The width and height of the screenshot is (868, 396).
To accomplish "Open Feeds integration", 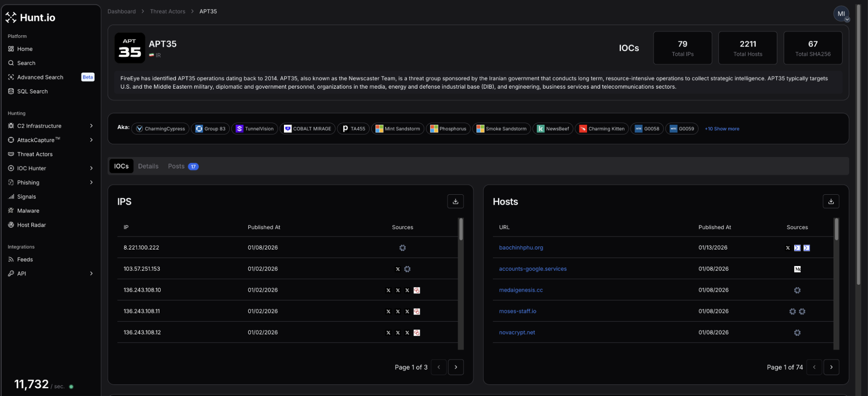I will coord(25,260).
